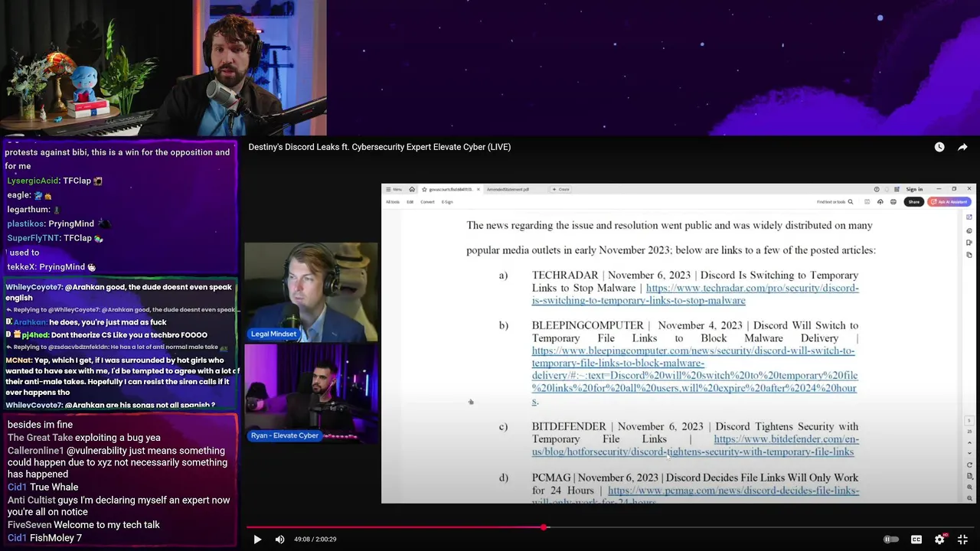Screen dimensions: 980x551
Task: Click the streamer webcam at top left
Action: click(163, 68)
